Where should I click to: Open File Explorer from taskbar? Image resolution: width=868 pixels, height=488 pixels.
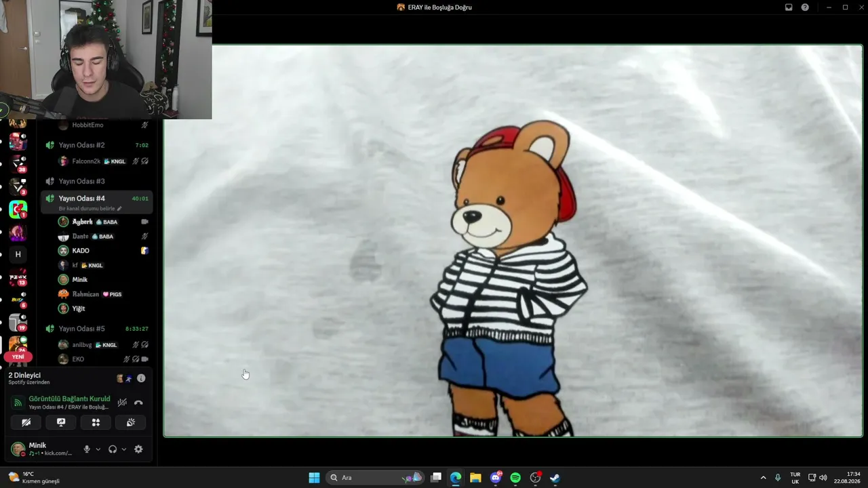475,478
